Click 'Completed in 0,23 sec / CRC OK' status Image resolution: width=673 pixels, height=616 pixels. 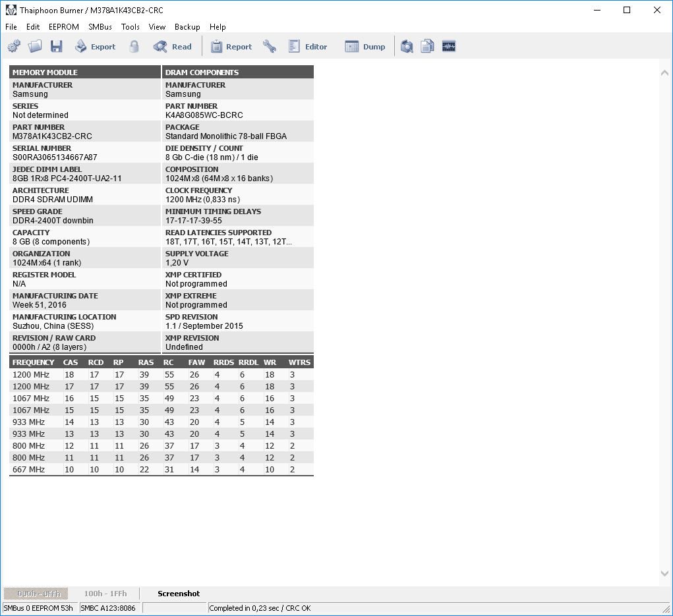[260, 608]
